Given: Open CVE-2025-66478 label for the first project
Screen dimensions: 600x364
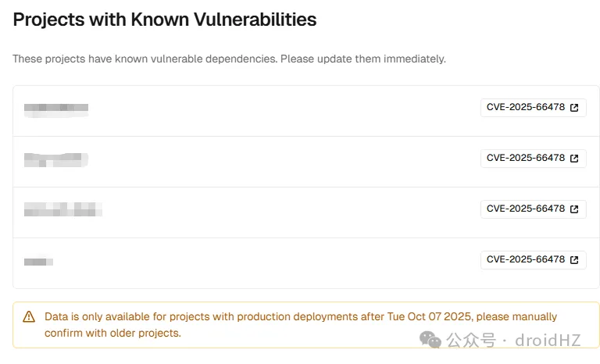Looking at the screenshot, I should (x=525, y=108).
